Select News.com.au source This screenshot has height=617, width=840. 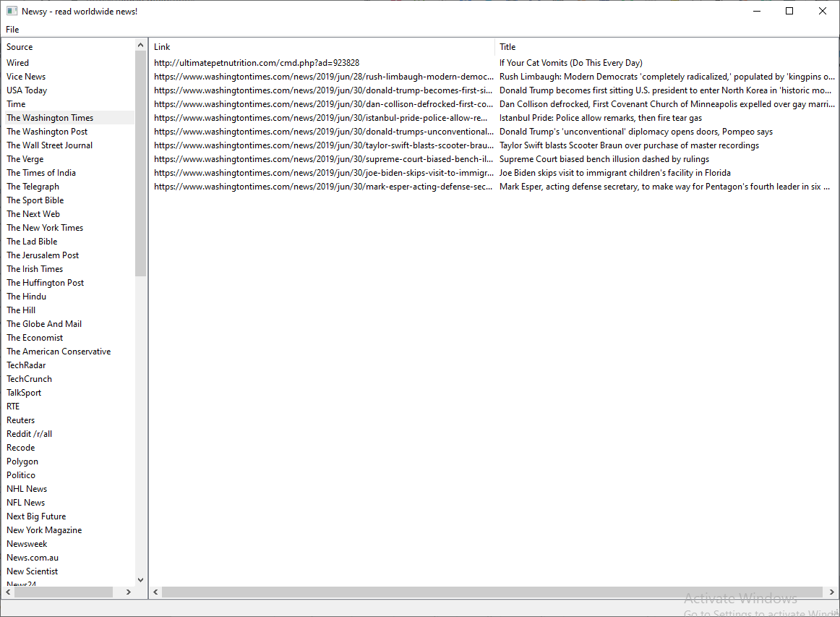coord(33,558)
